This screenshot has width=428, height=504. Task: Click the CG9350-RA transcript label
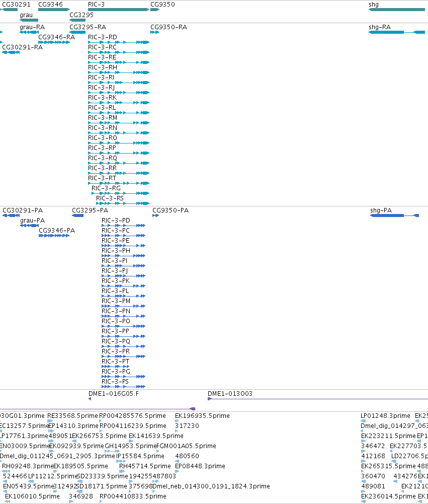(x=169, y=27)
